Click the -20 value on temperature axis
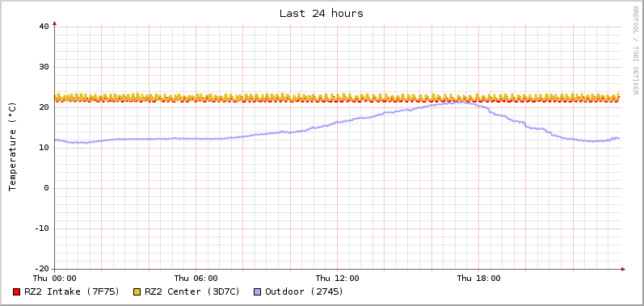This screenshot has width=644, height=306. [x=41, y=269]
